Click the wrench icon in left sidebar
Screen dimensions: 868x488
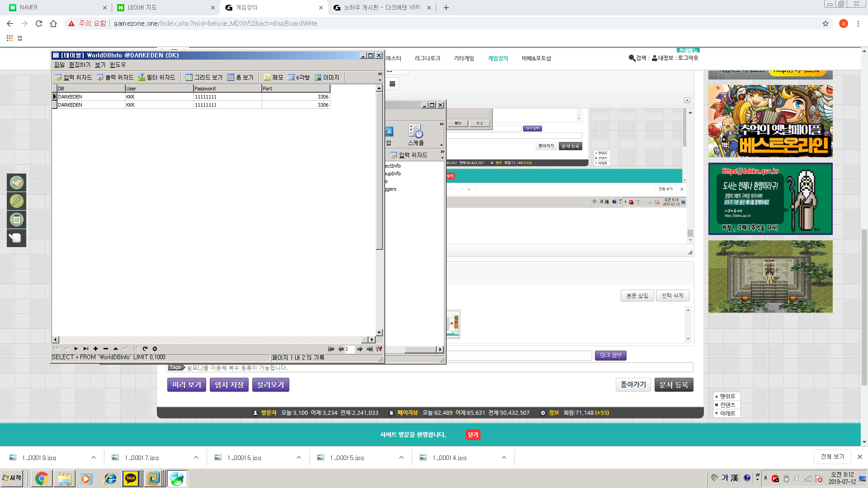(17, 201)
